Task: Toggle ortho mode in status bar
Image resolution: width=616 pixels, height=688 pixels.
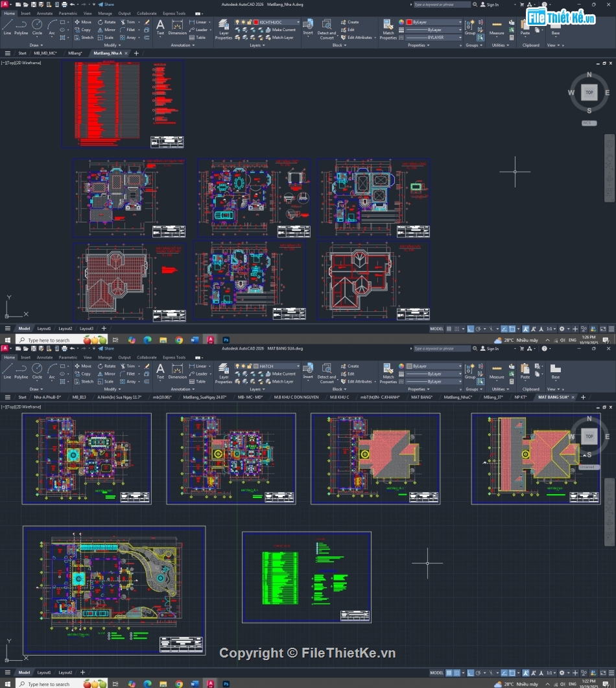Action: [470, 328]
